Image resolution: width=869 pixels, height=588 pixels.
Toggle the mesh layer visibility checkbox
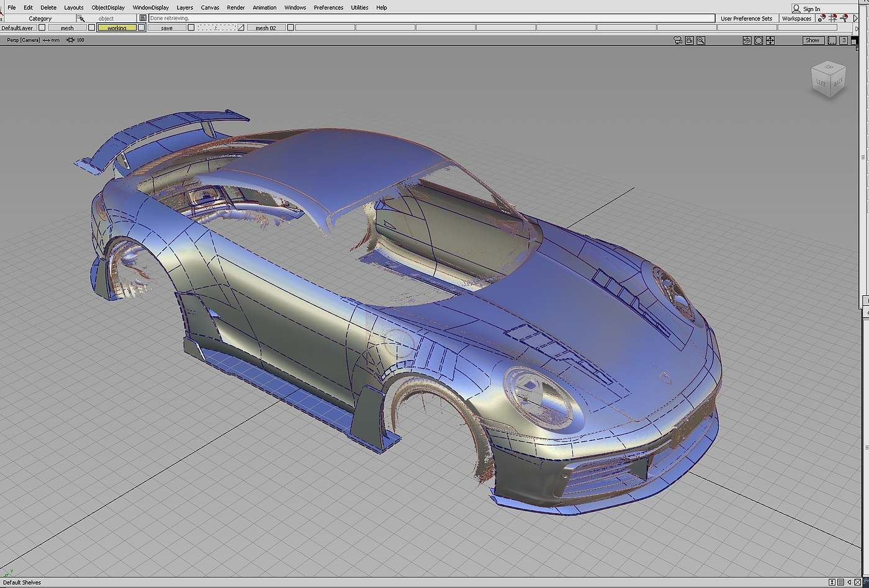[91, 28]
